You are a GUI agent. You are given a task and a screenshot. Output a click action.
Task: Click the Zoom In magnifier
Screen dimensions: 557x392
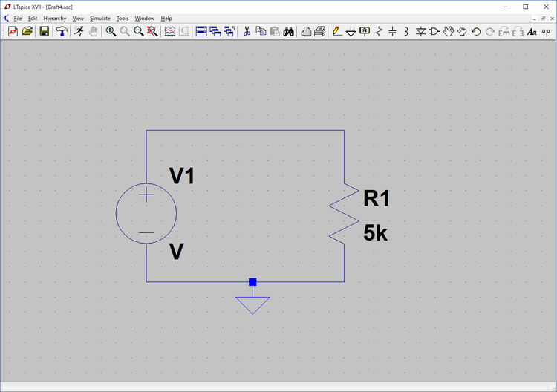(111, 31)
